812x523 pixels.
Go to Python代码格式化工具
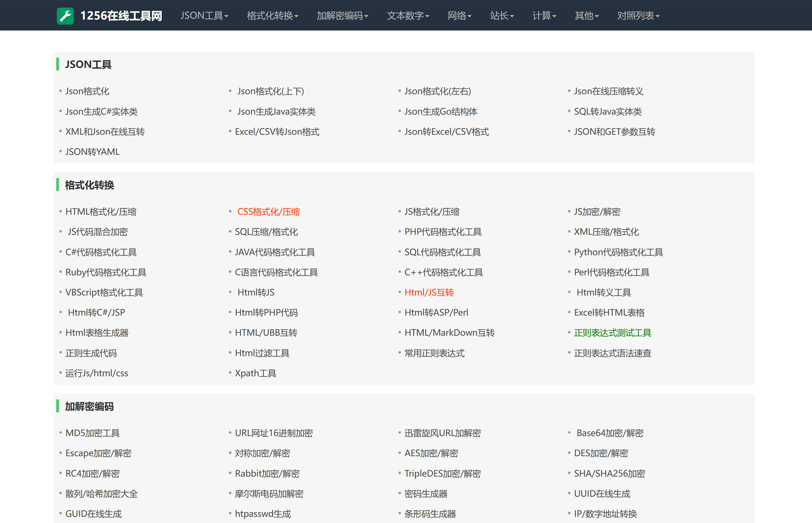click(x=618, y=252)
